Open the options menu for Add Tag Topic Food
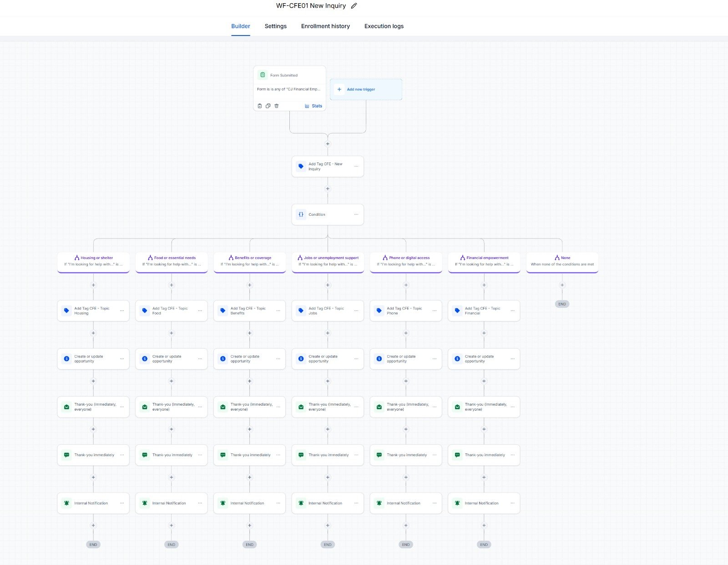Image resolution: width=728 pixels, height=565 pixels. (x=200, y=310)
